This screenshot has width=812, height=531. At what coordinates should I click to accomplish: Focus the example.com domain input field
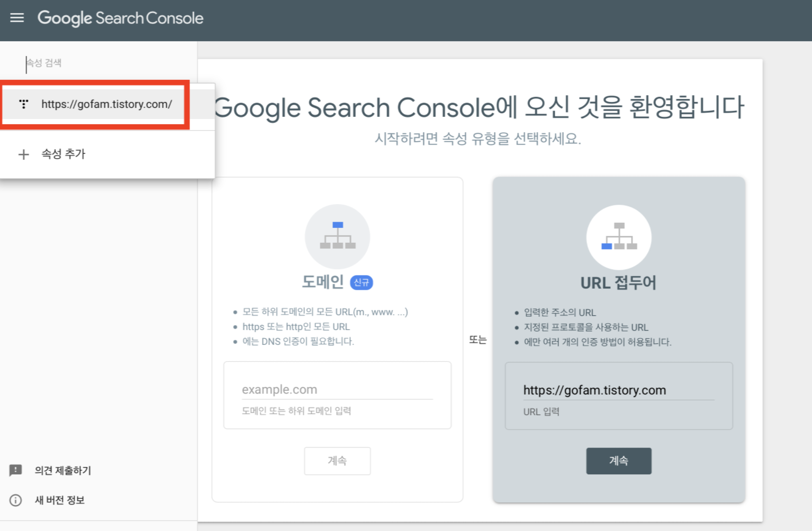337,390
